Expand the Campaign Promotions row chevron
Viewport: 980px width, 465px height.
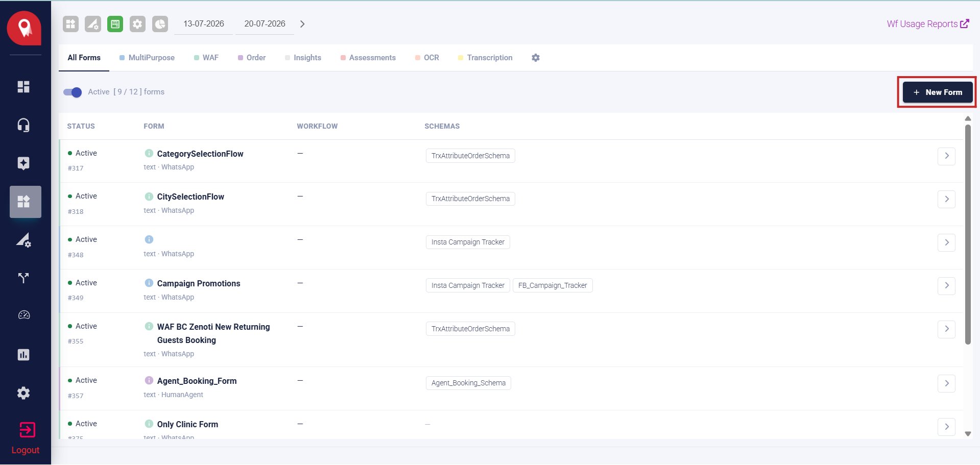pyautogui.click(x=946, y=285)
